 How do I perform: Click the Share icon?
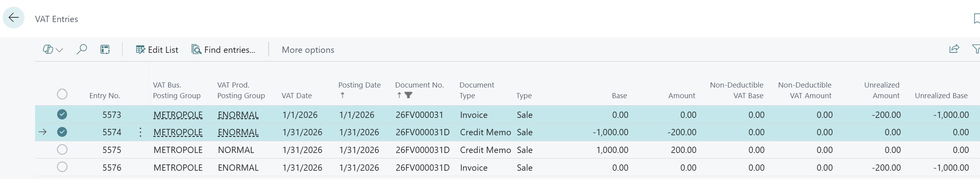(954, 49)
